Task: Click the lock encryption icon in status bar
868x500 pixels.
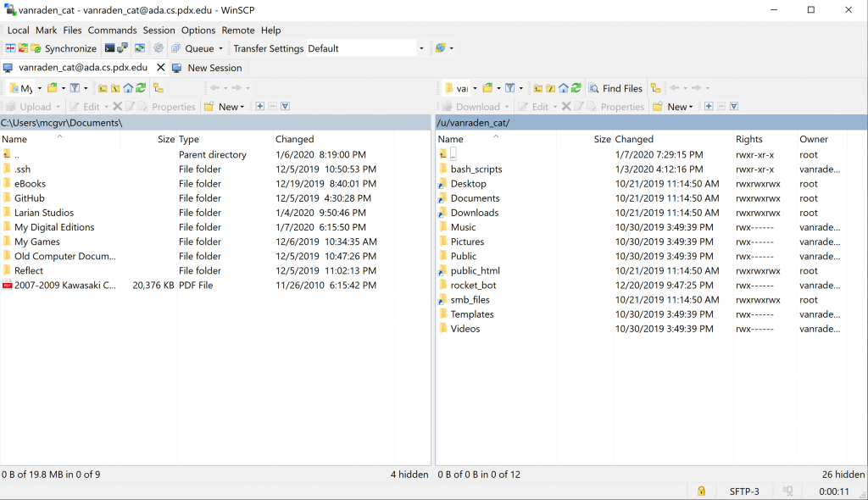Action: 701,492
